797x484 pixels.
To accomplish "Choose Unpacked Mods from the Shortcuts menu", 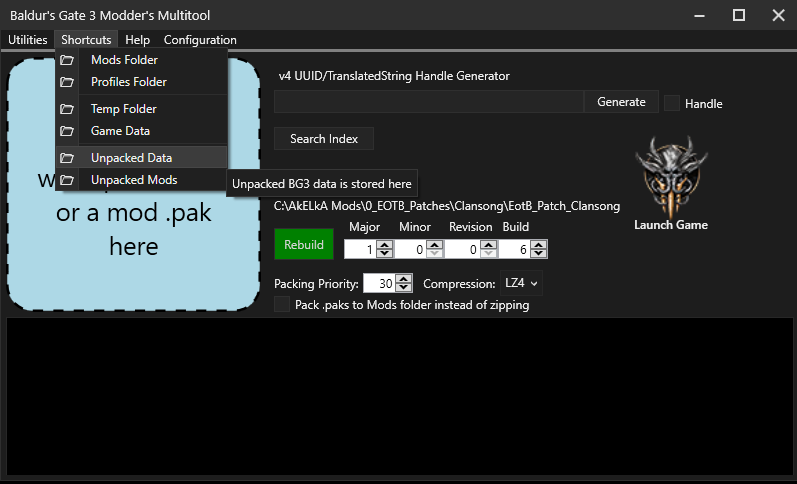I will pyautogui.click(x=141, y=179).
